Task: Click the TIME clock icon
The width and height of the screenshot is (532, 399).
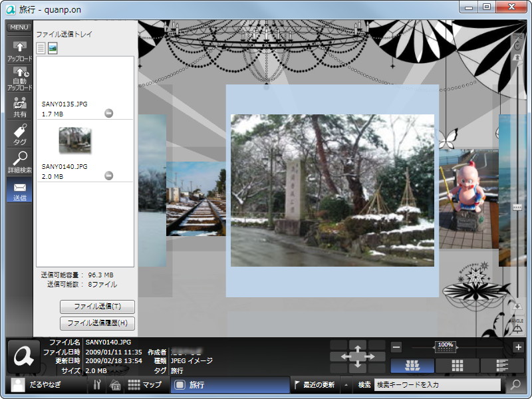Action: pos(517,46)
